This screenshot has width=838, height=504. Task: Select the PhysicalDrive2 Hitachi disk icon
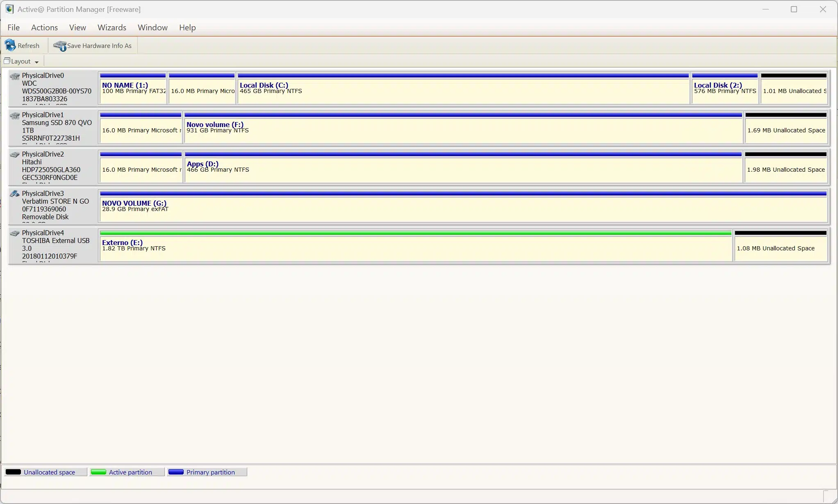[x=15, y=154]
